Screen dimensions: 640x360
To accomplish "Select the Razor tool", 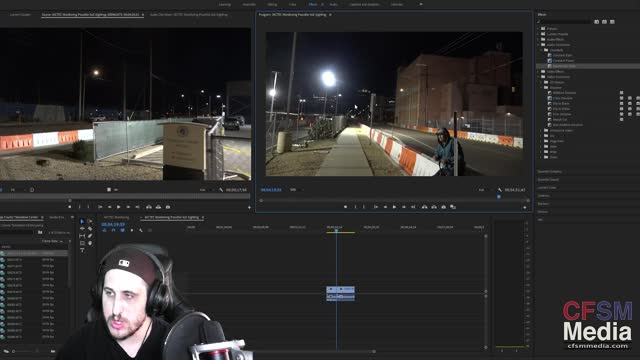I will [90, 229].
